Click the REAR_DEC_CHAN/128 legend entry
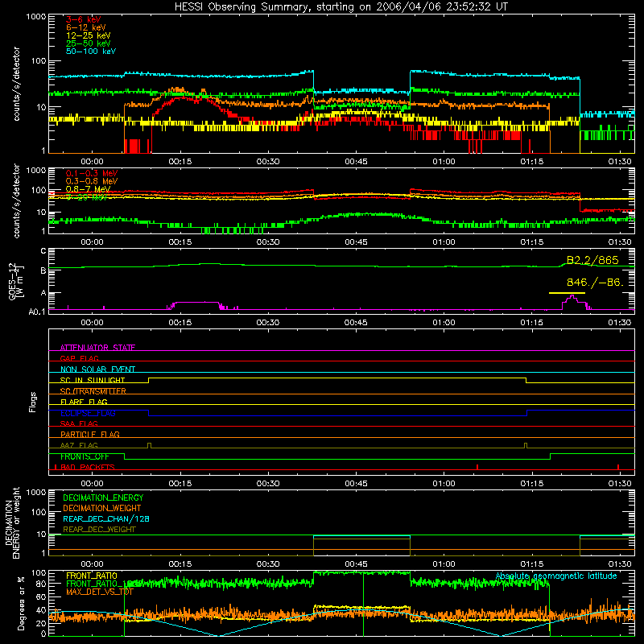The height and width of the screenshot is (644, 644). 106,519
